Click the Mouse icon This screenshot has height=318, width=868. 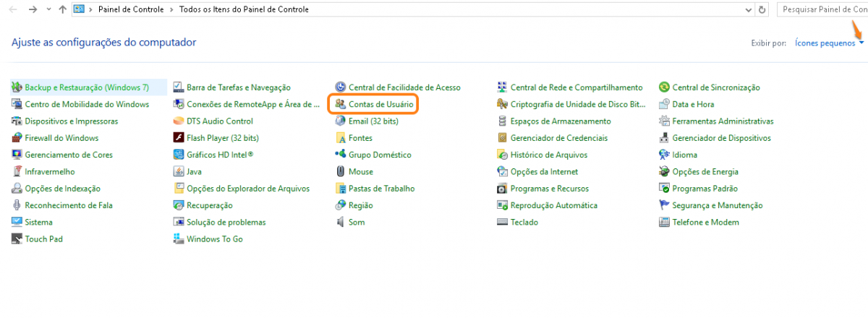(341, 172)
